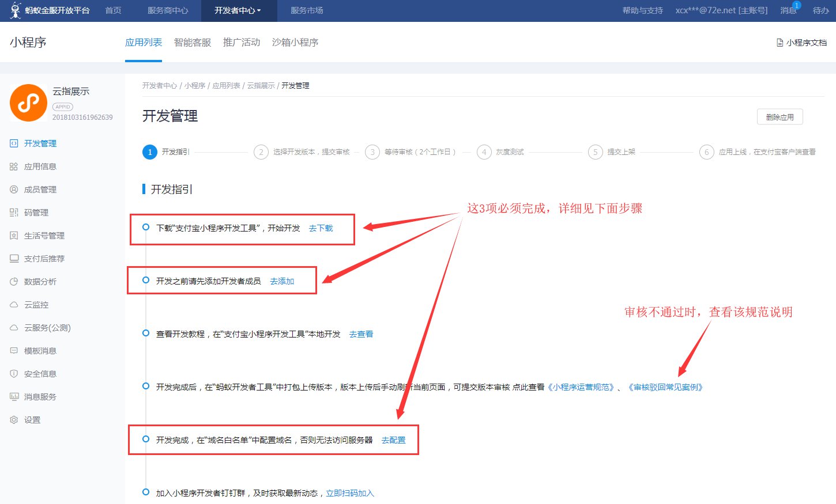Open 《小程序运营规范》 link
The image size is (836, 504).
tap(581, 387)
